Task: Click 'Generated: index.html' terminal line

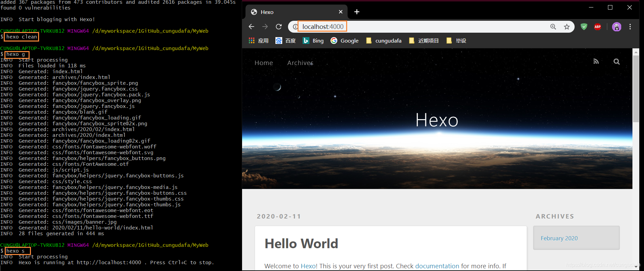Action: [50, 71]
